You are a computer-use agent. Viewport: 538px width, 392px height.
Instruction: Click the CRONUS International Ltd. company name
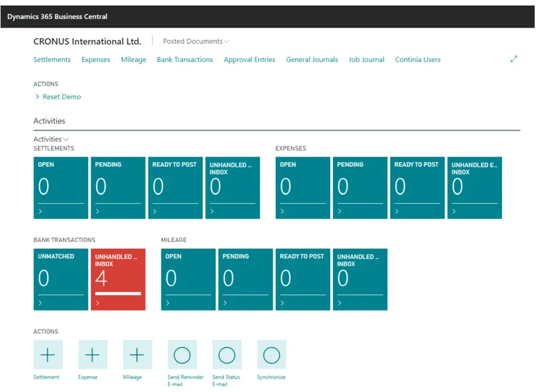pos(87,42)
